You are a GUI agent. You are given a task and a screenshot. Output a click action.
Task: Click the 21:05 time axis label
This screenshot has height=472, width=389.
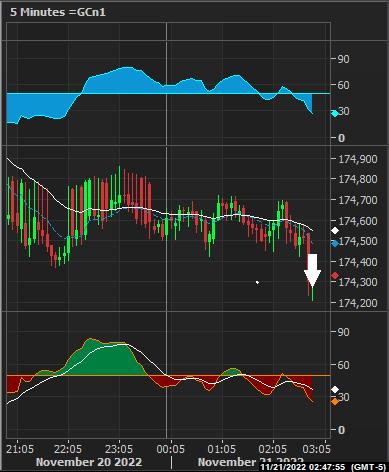(x=20, y=449)
